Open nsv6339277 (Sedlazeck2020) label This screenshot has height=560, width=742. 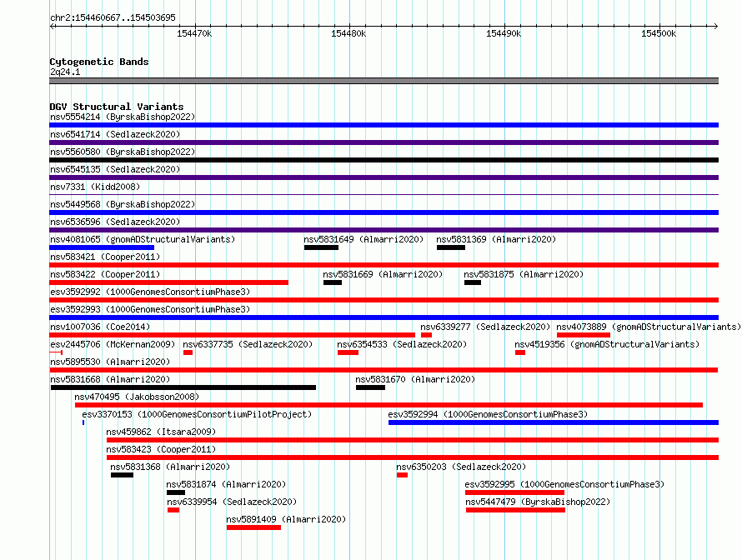tap(485, 327)
